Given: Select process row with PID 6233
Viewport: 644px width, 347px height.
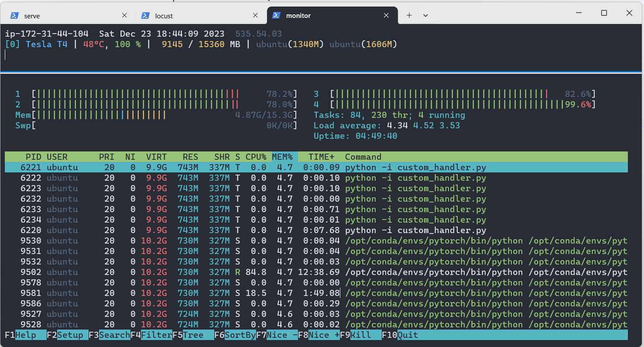Looking at the screenshot, I should coord(316,209).
